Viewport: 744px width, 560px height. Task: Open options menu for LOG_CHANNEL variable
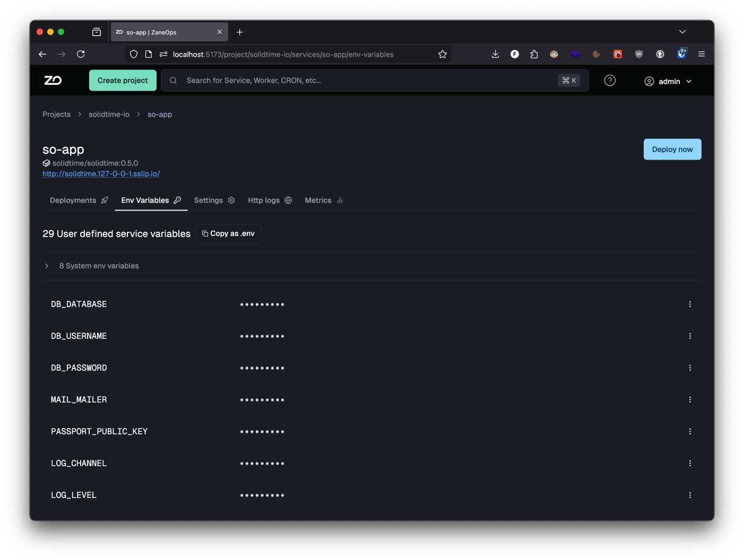click(x=690, y=463)
